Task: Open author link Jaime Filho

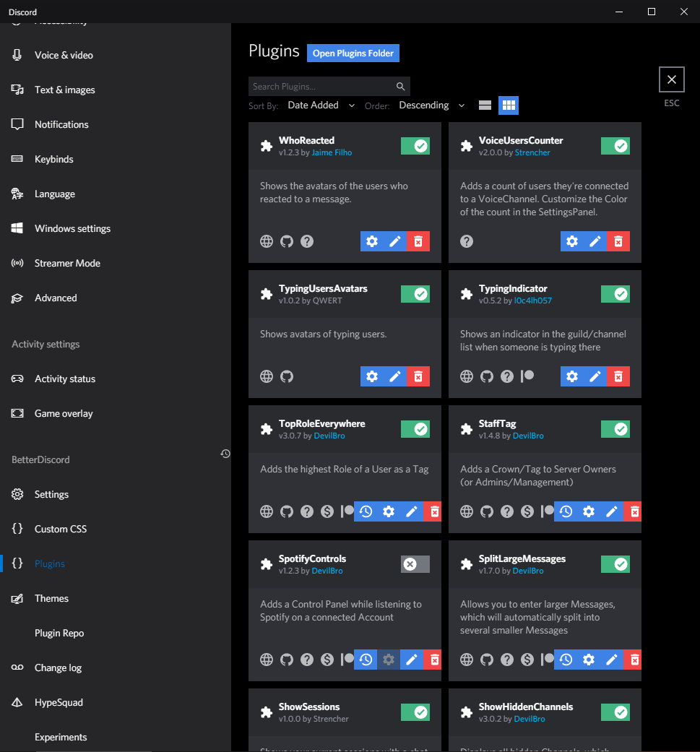Action: 332,152
